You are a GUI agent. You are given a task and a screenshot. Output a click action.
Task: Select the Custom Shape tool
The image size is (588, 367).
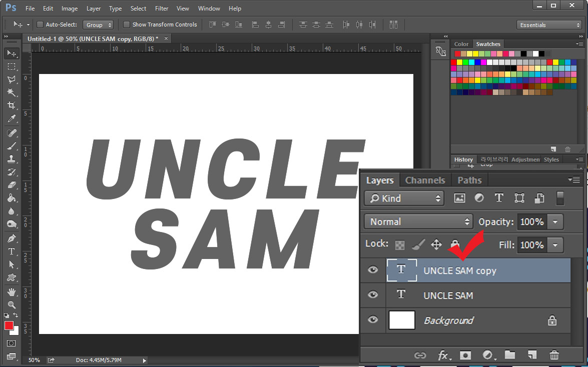(x=12, y=277)
